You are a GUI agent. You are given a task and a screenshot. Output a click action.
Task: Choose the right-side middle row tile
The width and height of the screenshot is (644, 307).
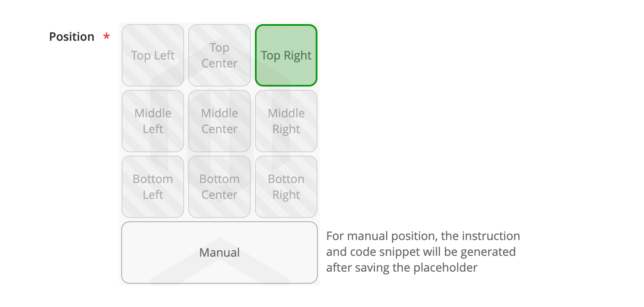click(x=286, y=121)
